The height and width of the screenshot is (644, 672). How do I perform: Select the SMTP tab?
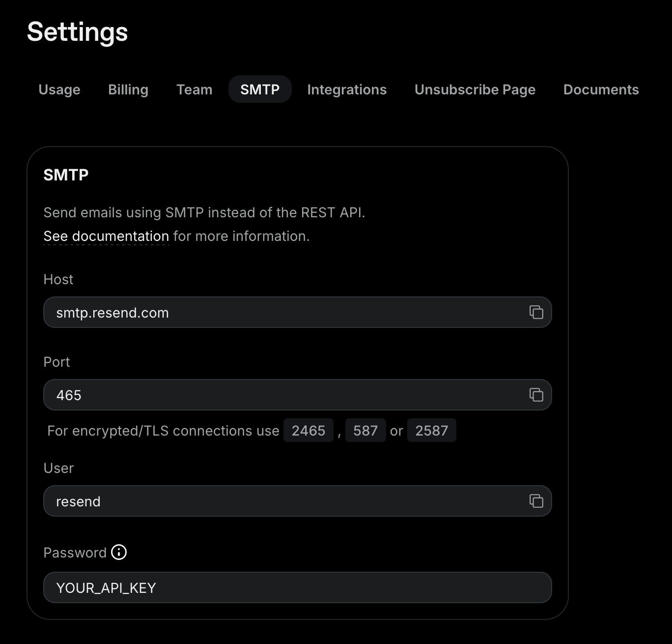260,89
